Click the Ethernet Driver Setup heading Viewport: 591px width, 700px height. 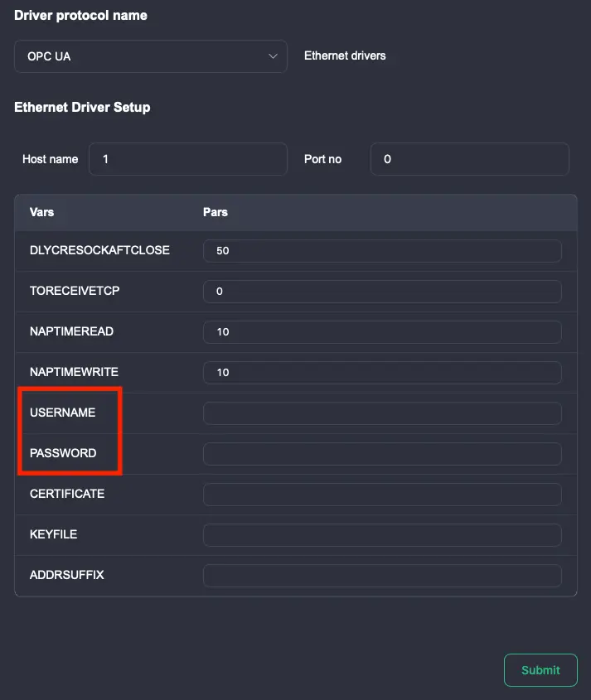point(82,108)
